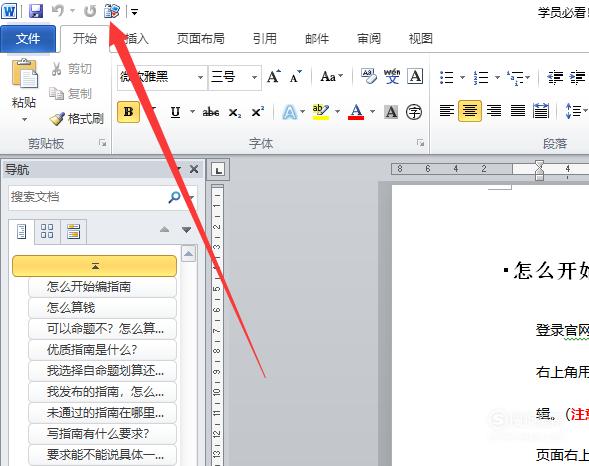Open the 字体 font dialog launcher
This screenshot has height=466, width=589.
point(420,143)
